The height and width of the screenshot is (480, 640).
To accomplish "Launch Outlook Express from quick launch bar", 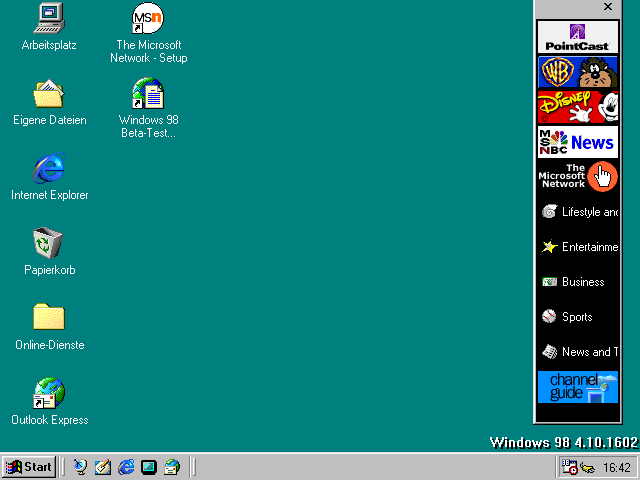I will click(x=172, y=467).
